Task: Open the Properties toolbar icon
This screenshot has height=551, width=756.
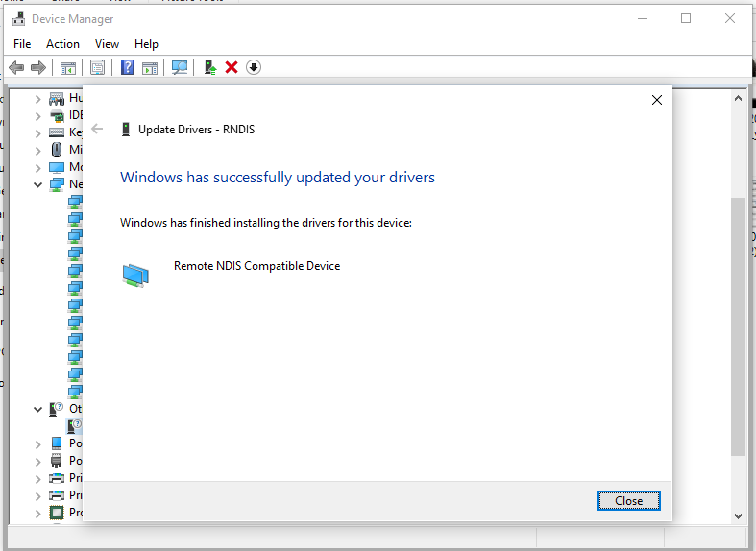Action: tap(97, 68)
